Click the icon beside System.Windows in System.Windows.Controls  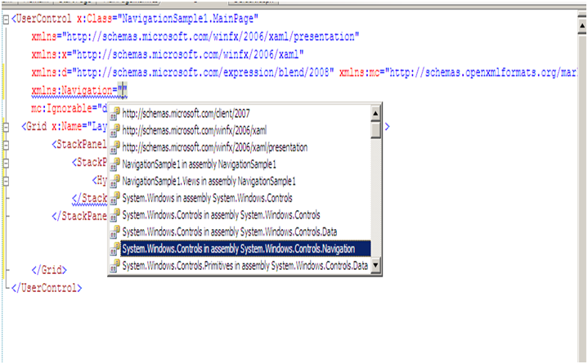tap(115, 198)
